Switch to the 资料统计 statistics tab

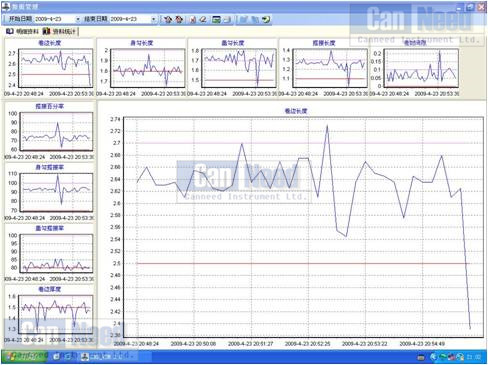(x=60, y=31)
